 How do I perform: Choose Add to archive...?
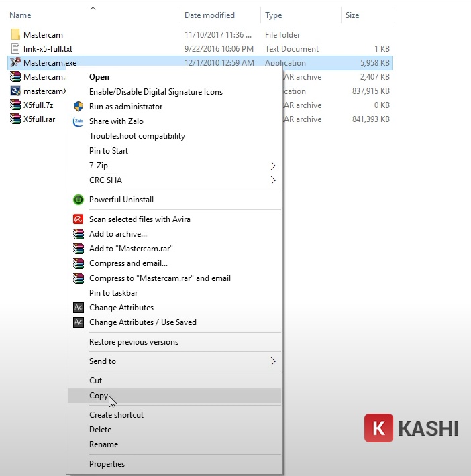coord(118,234)
